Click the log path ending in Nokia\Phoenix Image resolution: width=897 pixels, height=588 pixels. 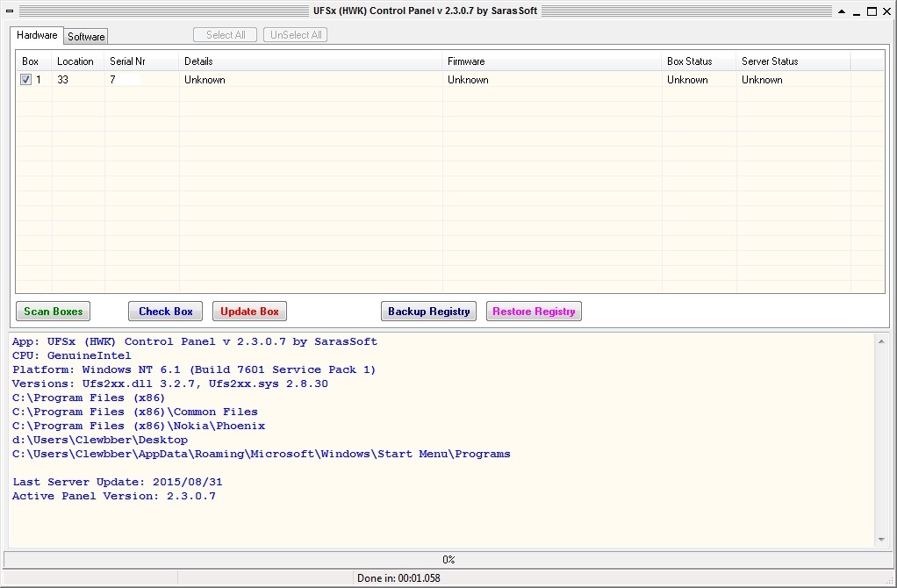pos(139,427)
